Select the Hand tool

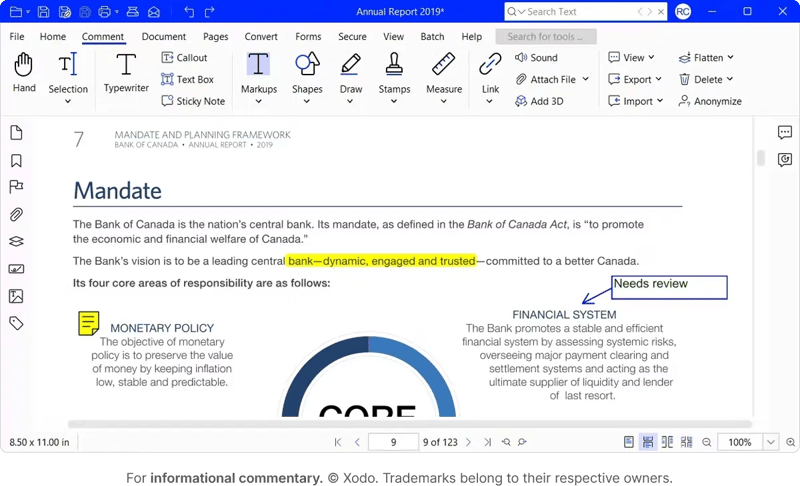(x=24, y=72)
